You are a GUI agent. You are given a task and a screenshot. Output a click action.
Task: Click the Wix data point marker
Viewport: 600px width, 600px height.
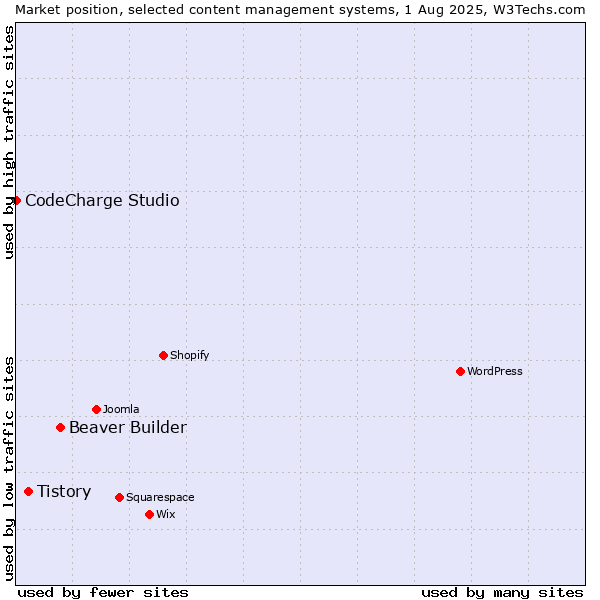[150, 515]
